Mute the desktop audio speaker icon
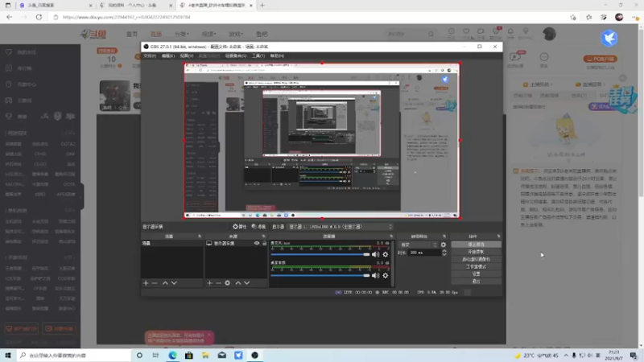 pyautogui.click(x=375, y=275)
